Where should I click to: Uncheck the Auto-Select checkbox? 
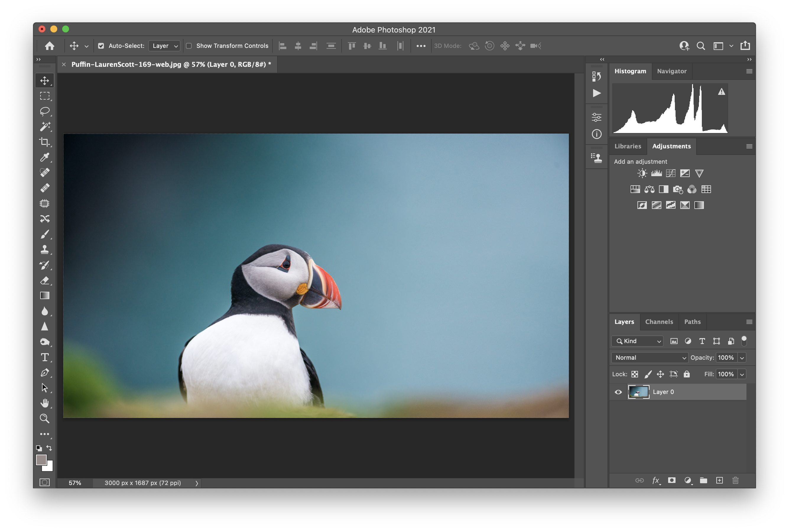click(x=101, y=46)
